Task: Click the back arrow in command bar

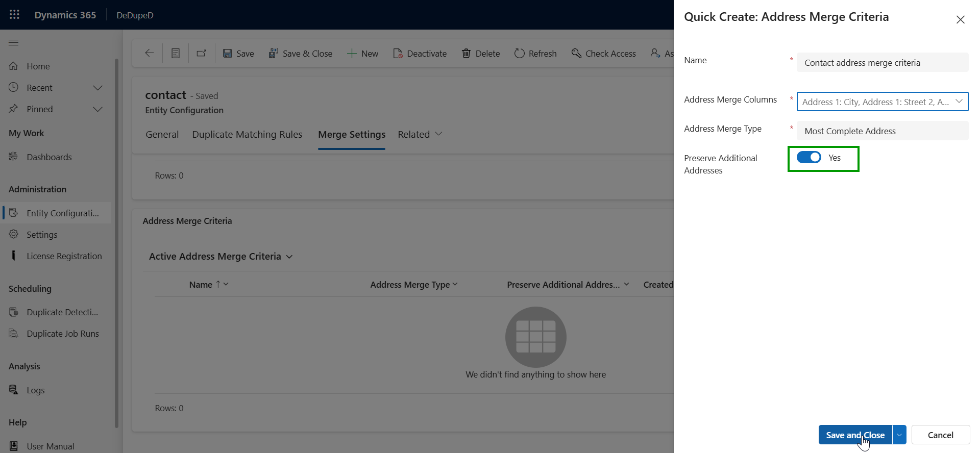Action: (x=150, y=53)
